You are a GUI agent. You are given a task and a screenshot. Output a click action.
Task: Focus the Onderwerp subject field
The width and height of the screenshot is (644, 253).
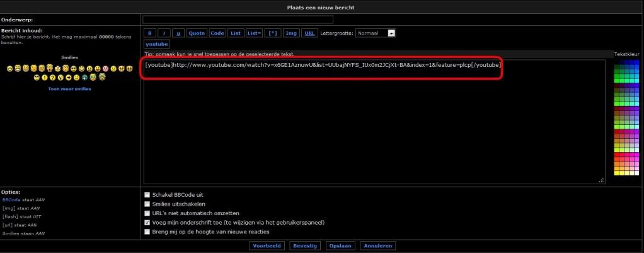238,20
